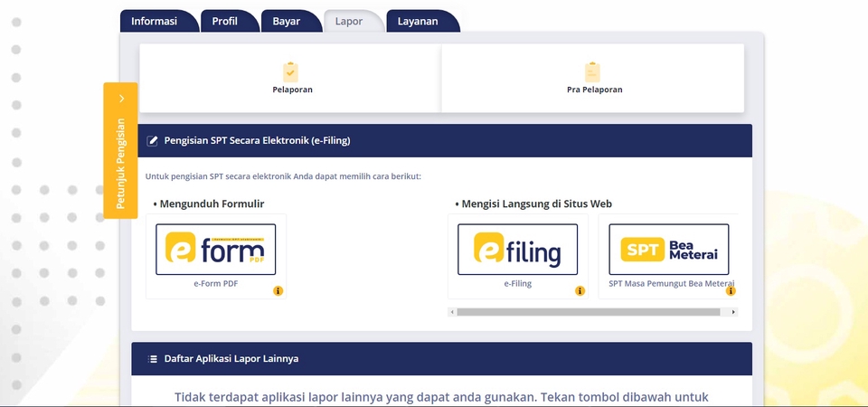Click the chevron on Petunjuk Pengisian
The image size is (868, 407).
[x=122, y=99]
